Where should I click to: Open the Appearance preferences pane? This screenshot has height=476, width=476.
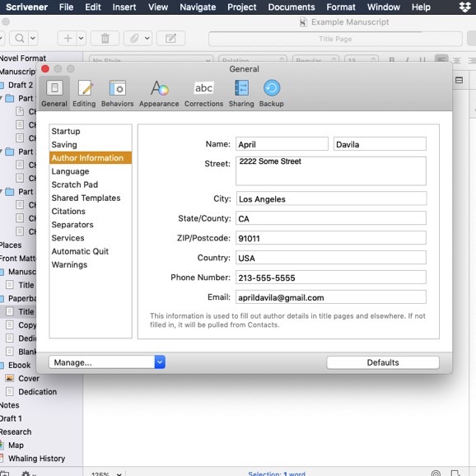(x=159, y=93)
